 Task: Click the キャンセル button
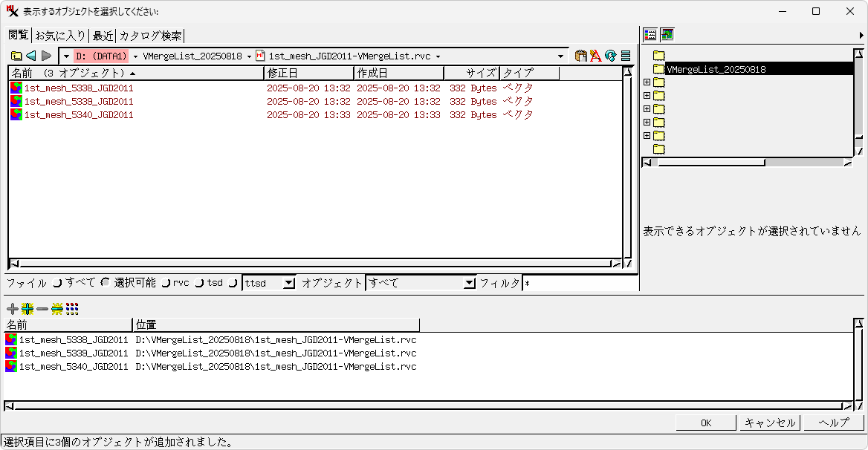click(x=770, y=423)
